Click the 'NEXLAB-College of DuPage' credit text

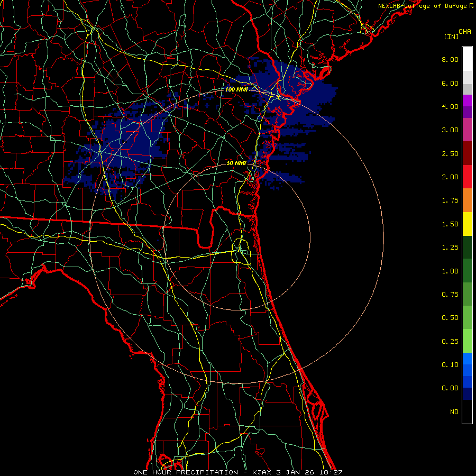click(422, 6)
